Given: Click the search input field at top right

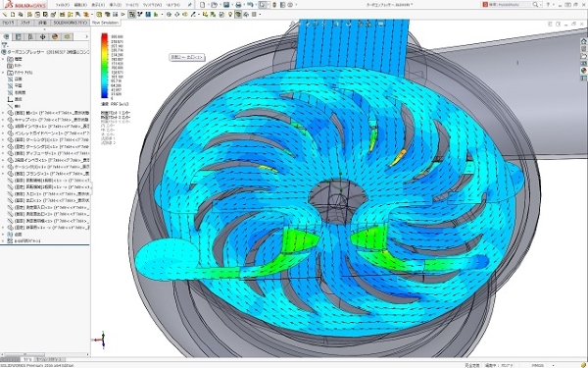Looking at the screenshot, I should (x=510, y=5).
